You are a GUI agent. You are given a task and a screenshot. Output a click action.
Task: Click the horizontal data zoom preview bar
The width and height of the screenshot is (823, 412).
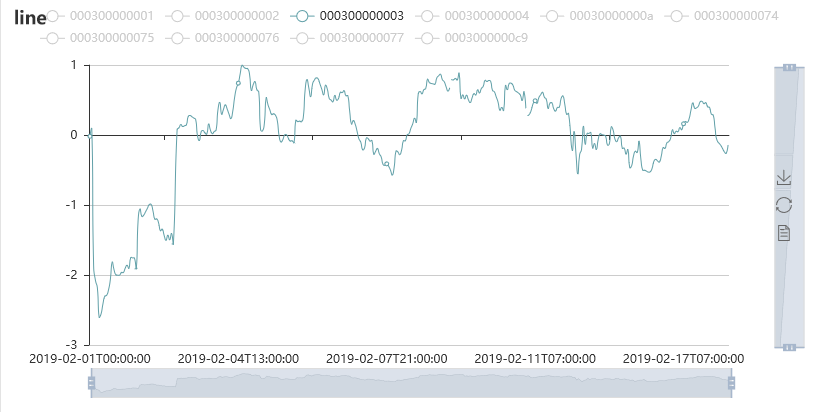point(411,383)
